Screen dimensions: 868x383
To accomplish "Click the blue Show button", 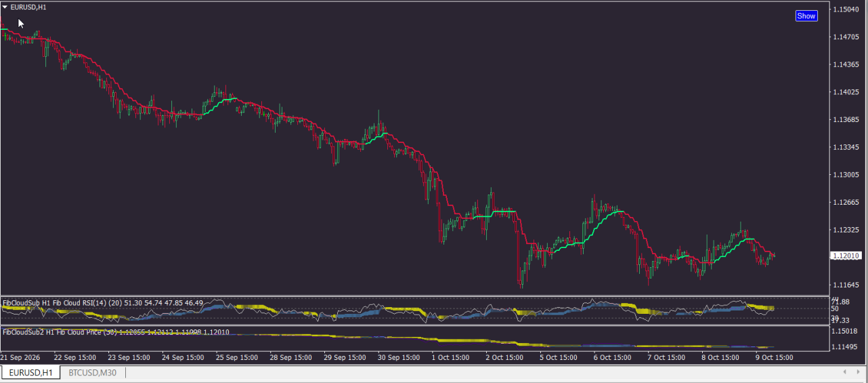I will point(806,16).
